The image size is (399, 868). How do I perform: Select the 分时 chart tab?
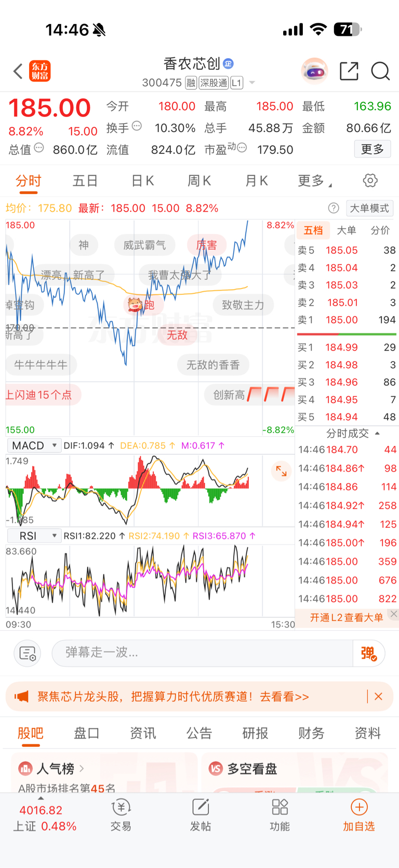pyautogui.click(x=28, y=180)
